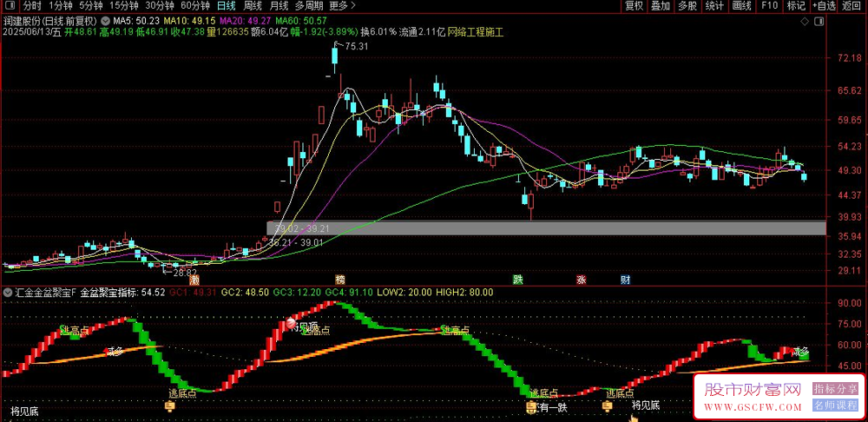The width and height of the screenshot is (868, 422).
Task: Click the GC2: 48.50 indicator value
Action: click(245, 292)
